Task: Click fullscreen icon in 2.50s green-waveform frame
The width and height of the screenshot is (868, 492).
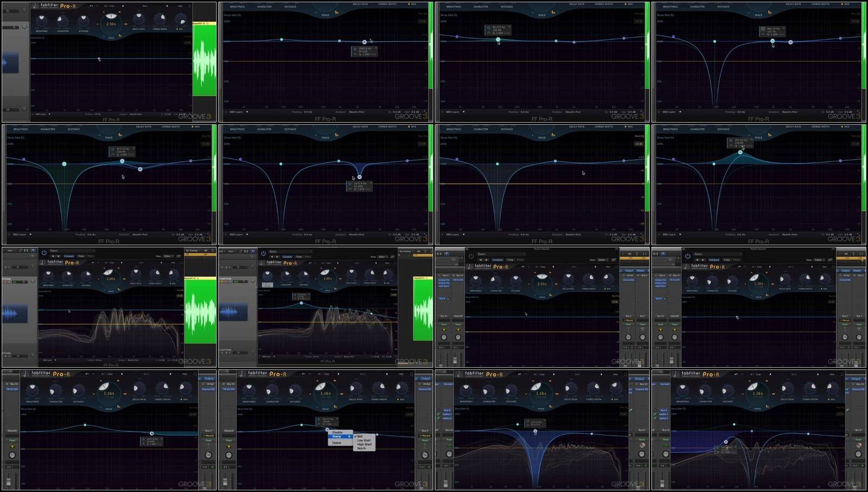Action: pyautogui.click(x=190, y=6)
